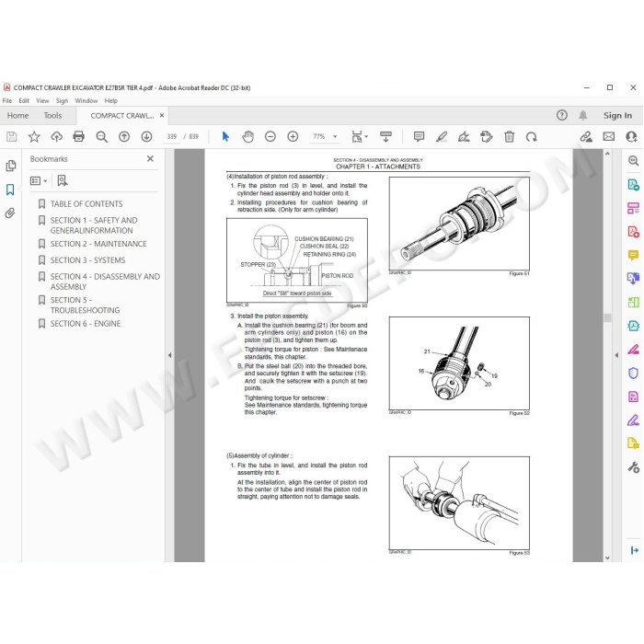The image size is (644, 644).
Task: Close the COMPACT CRAWL document tab
Action: click(x=162, y=115)
